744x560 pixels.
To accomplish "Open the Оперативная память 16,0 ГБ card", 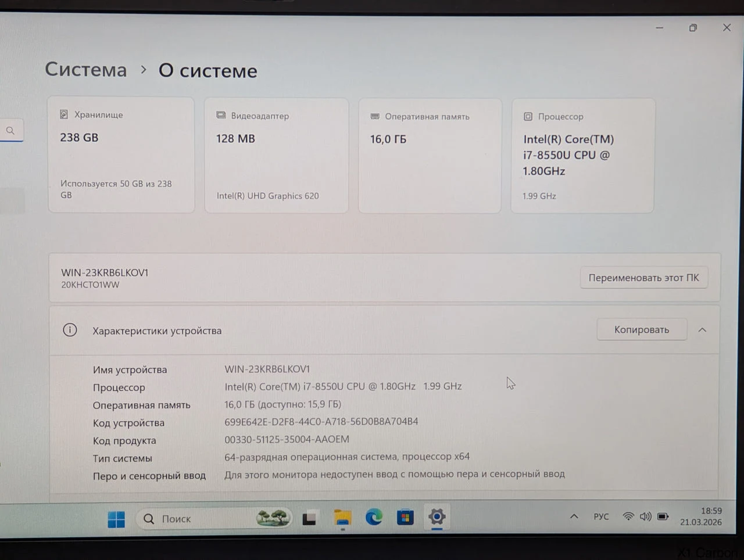I will click(x=430, y=156).
